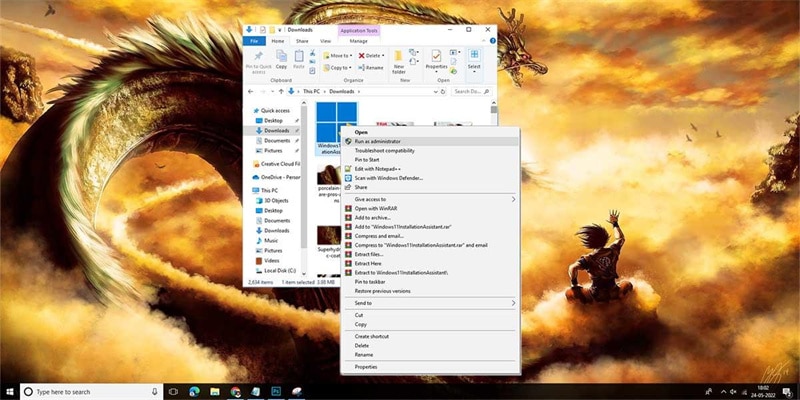This screenshot has height=400, width=800.
Task: Choose Pin to Start from context menu
Action: pyautogui.click(x=431, y=160)
